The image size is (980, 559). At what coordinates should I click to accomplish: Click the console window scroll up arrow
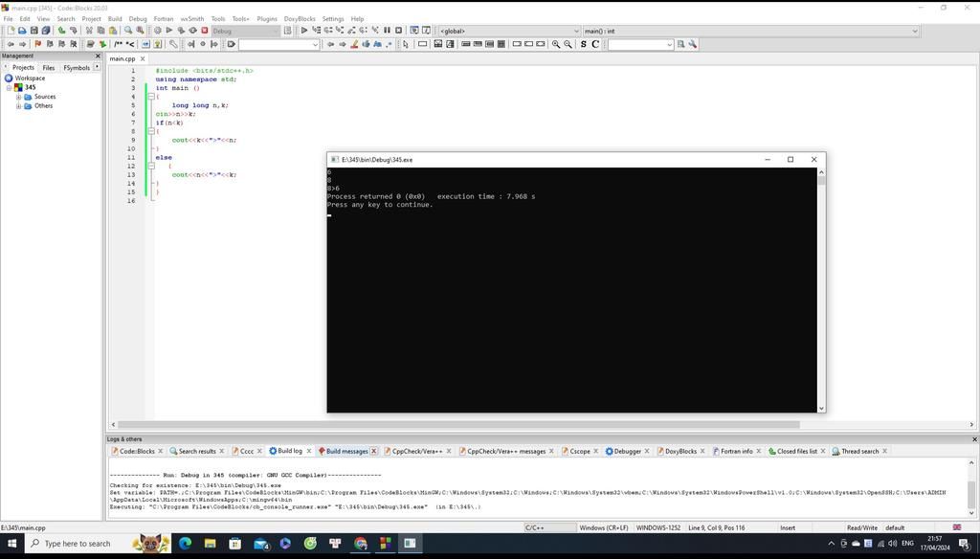tap(821, 172)
